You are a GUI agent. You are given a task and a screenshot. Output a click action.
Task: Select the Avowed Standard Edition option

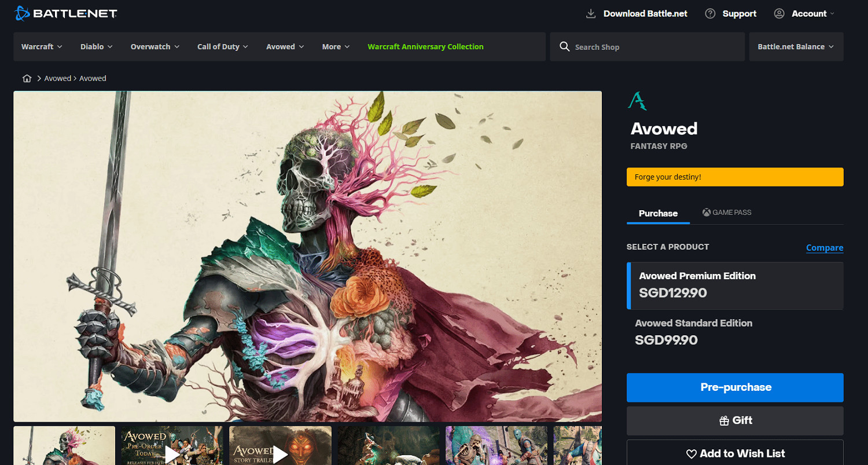735,332
